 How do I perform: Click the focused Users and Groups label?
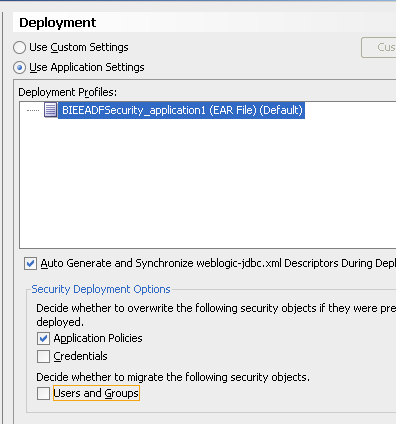point(96,393)
